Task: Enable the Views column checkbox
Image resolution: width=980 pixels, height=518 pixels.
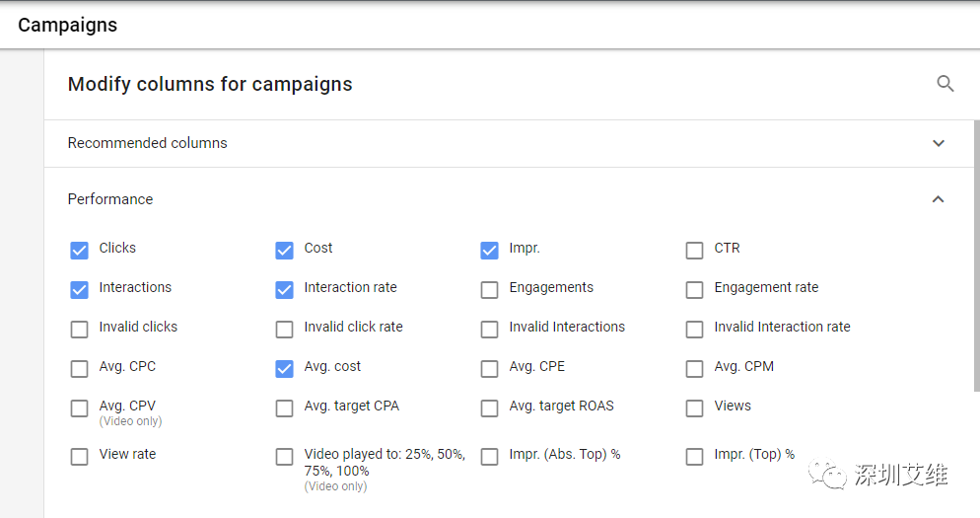Action: click(695, 408)
